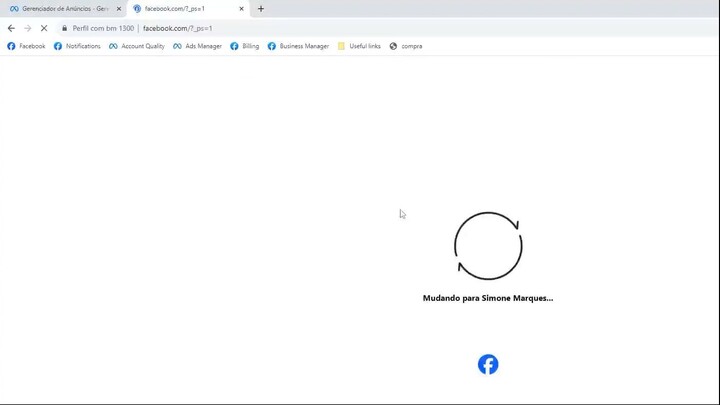This screenshot has width=720, height=405.
Task: Open the Notifications bookmark
Action: pos(77,46)
